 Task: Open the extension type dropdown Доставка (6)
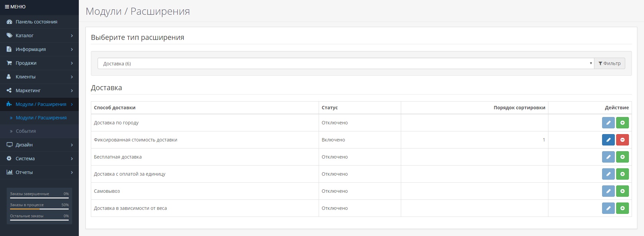[x=345, y=63]
